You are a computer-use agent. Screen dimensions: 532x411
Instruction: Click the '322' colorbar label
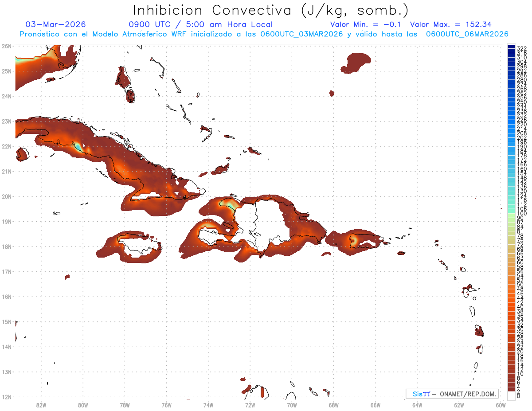pyautogui.click(x=521, y=48)
